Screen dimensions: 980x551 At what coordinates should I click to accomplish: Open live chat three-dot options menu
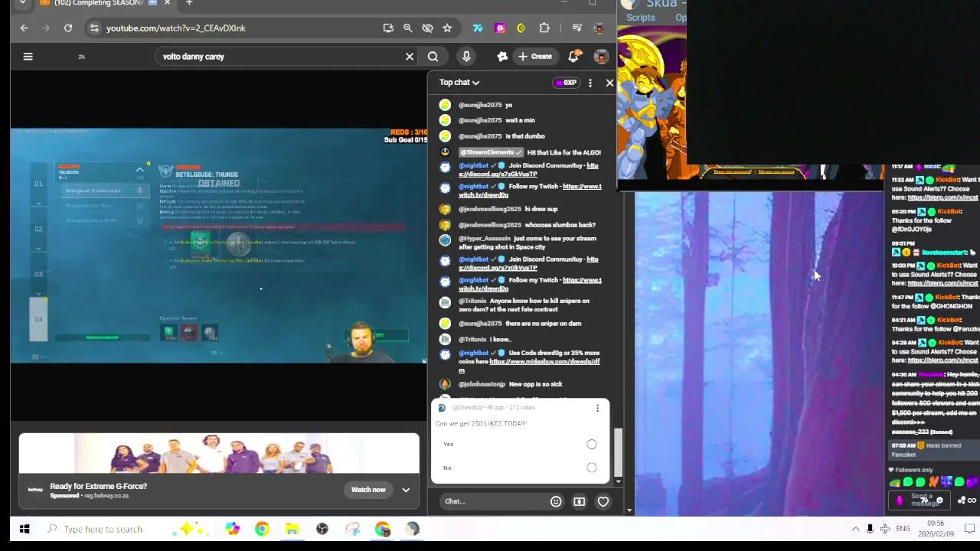590,83
